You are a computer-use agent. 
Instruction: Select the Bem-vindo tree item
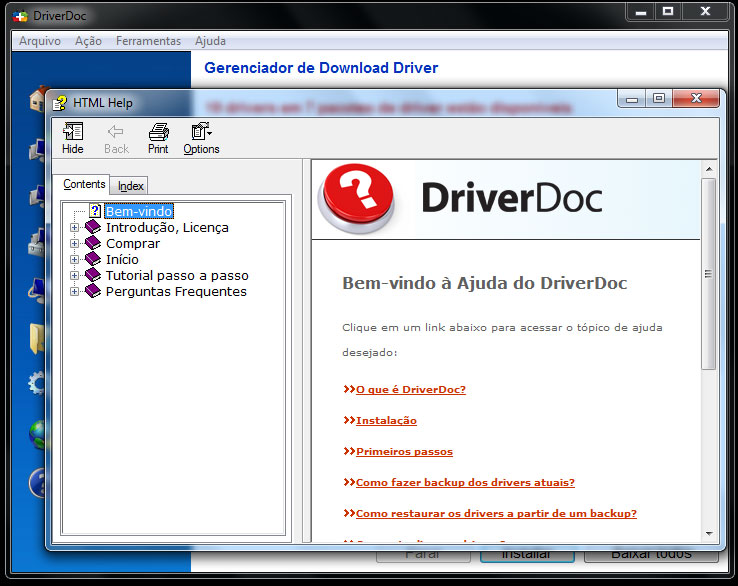pos(139,211)
